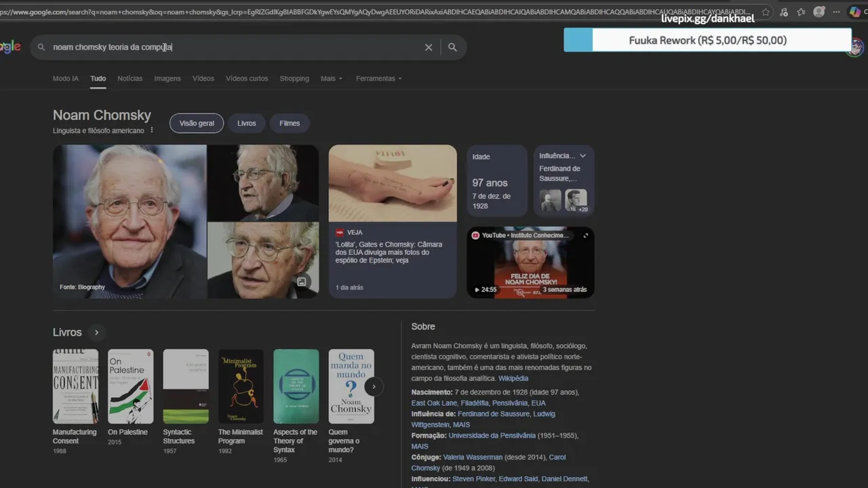868x488 pixels.
Task: Open the browser favorites list icon
Action: point(802,12)
